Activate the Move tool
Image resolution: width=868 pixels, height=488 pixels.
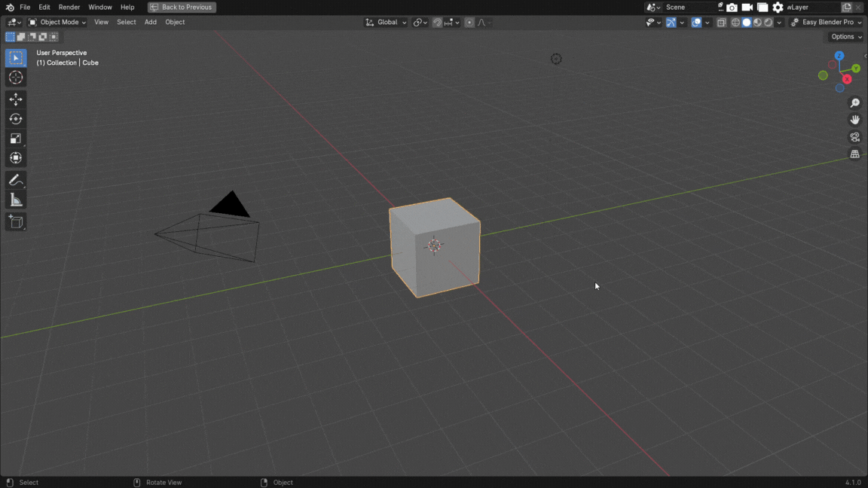click(x=16, y=99)
